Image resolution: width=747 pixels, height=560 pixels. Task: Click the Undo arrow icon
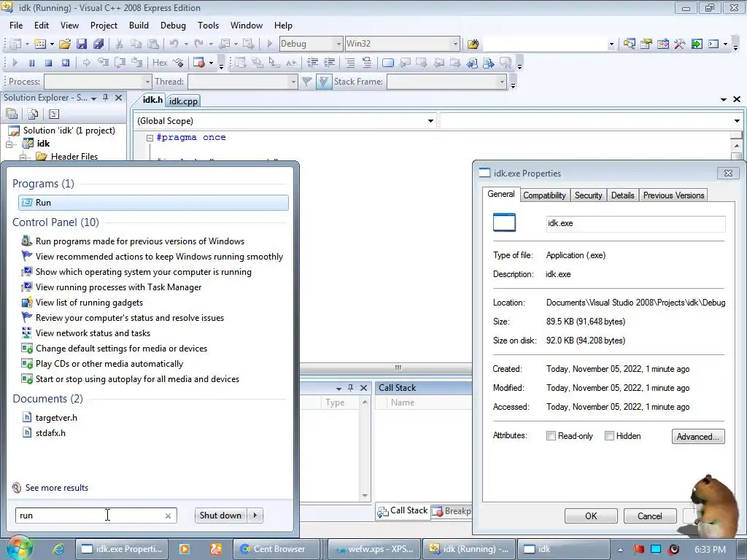tap(174, 44)
